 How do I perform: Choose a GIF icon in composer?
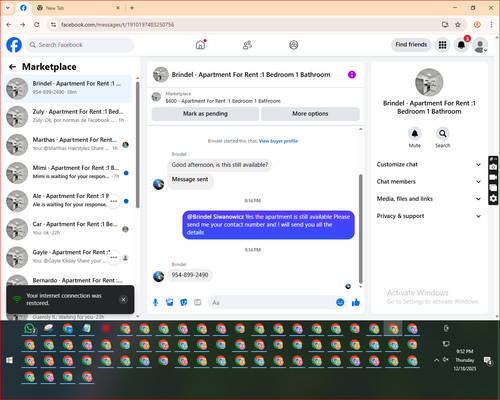coord(198,302)
